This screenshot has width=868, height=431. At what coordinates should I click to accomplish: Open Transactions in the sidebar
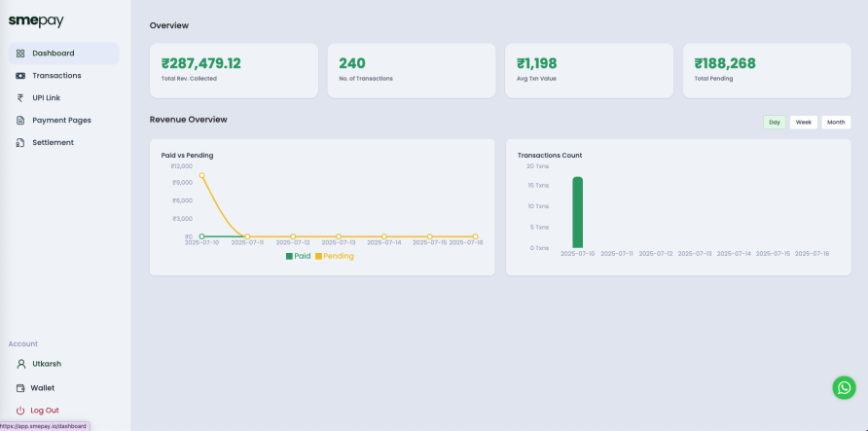63,76
